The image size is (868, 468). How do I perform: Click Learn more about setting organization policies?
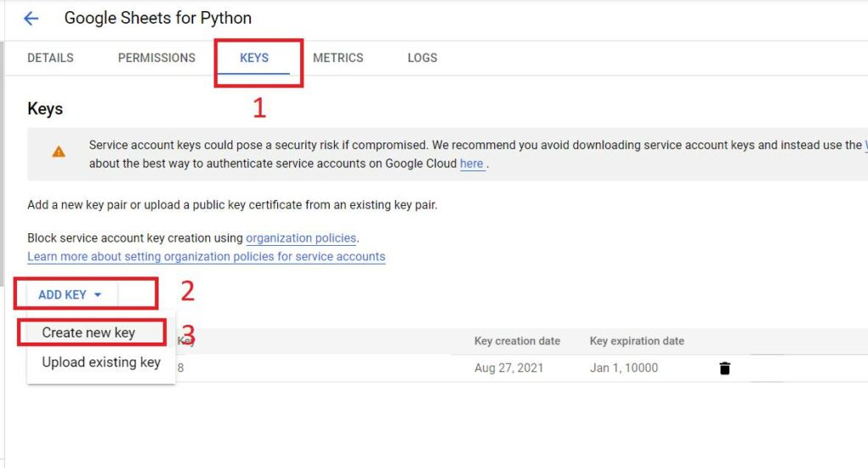pos(206,256)
